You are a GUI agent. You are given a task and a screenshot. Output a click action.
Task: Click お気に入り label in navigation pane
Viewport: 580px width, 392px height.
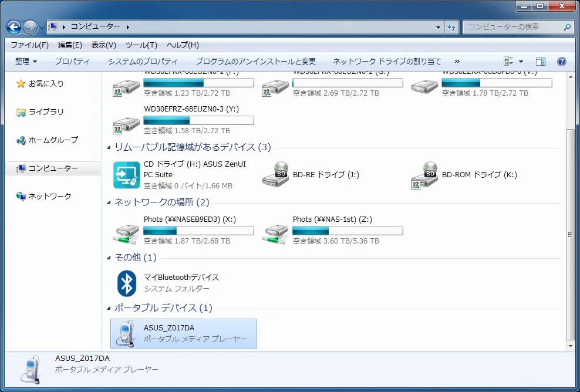(46, 83)
